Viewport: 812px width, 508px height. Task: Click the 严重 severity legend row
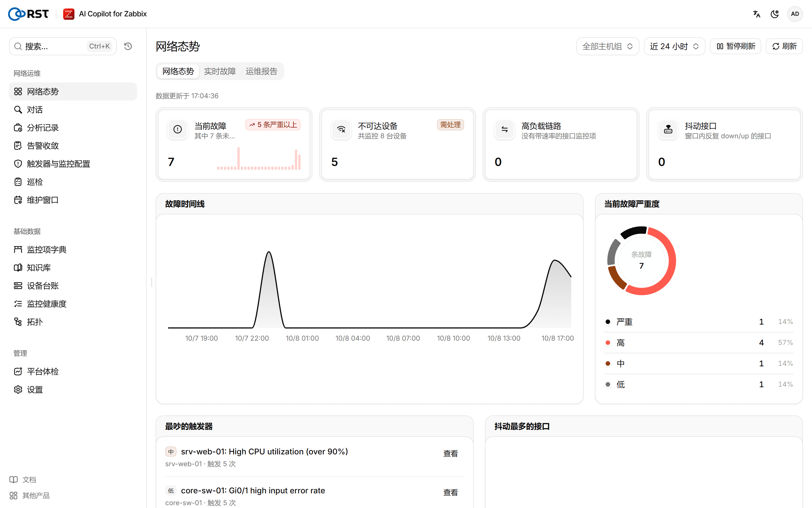(699, 321)
